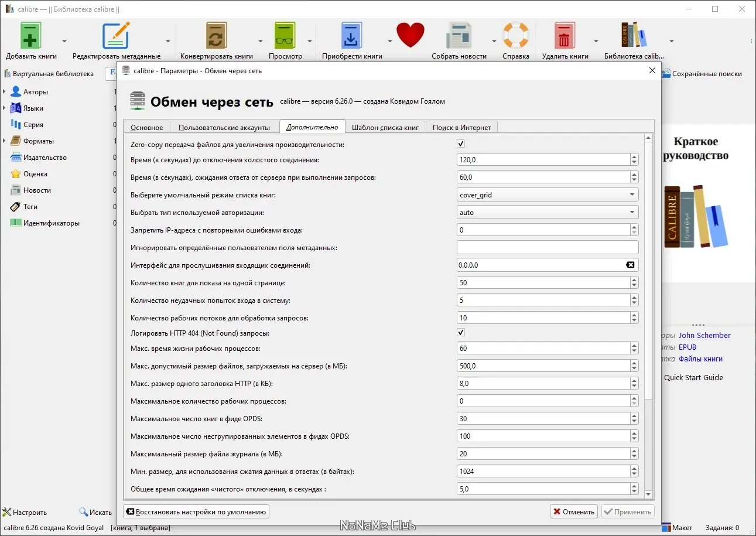
Task: Click the Find magnifier icon in the tag browser
Action: 83,513
